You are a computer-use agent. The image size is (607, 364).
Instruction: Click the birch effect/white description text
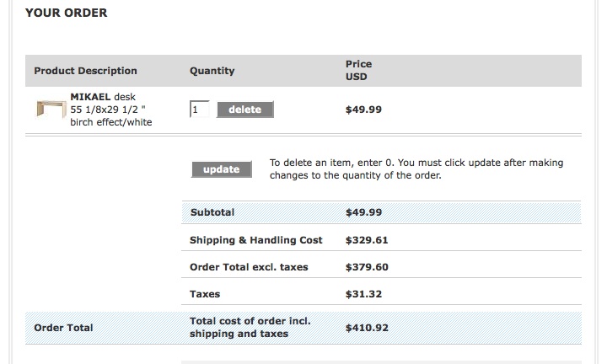point(111,122)
